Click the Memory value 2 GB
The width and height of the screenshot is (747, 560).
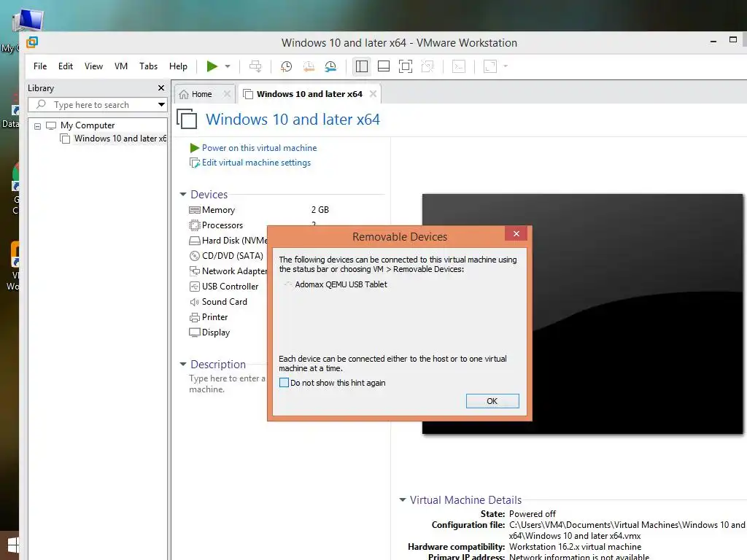pos(320,210)
